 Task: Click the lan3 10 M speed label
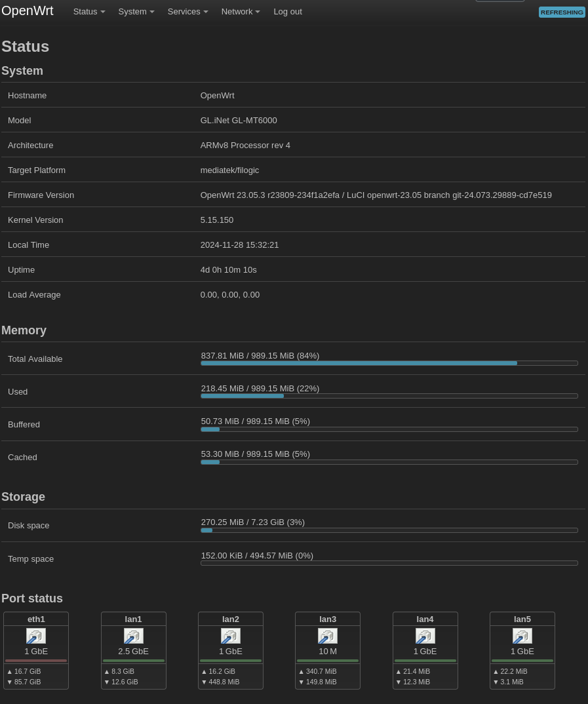328,652
